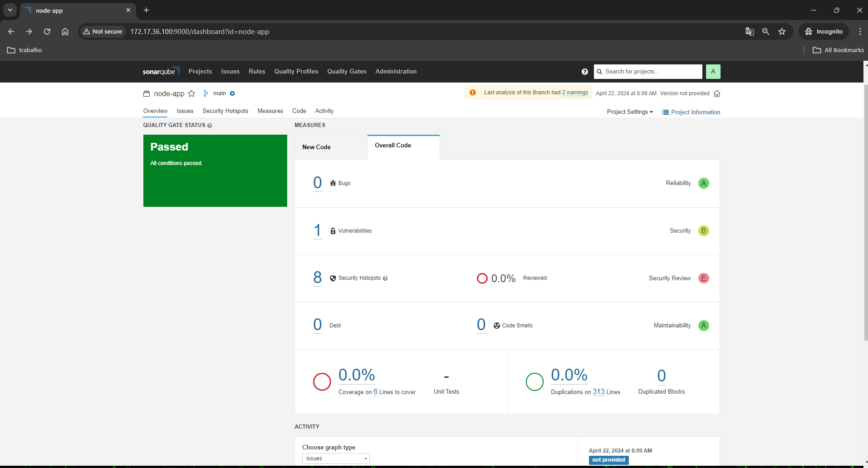The width and height of the screenshot is (868, 468).
Task: Bookmark this tab with the star icon
Action: 782,31
